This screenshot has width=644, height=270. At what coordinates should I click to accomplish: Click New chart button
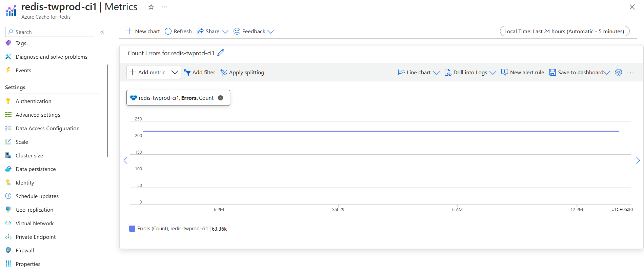coord(143,31)
